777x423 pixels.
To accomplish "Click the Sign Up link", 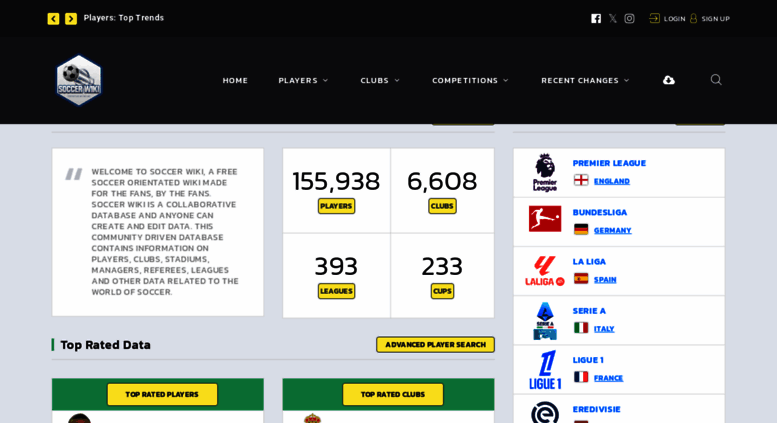I will click(x=716, y=19).
